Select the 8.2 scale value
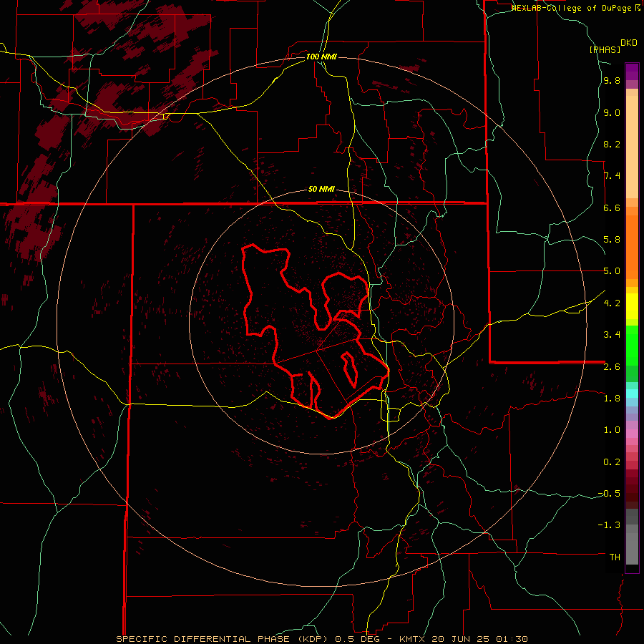The width and height of the screenshot is (644, 644). click(x=612, y=144)
